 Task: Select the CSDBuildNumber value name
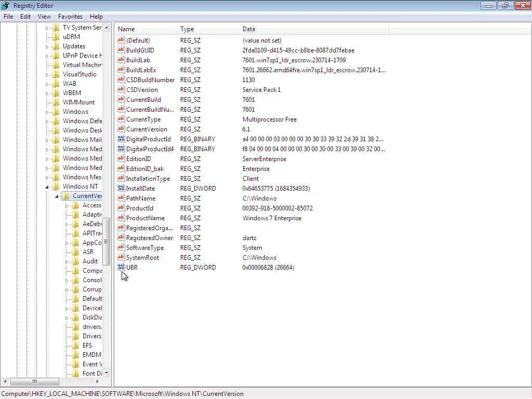click(150, 79)
